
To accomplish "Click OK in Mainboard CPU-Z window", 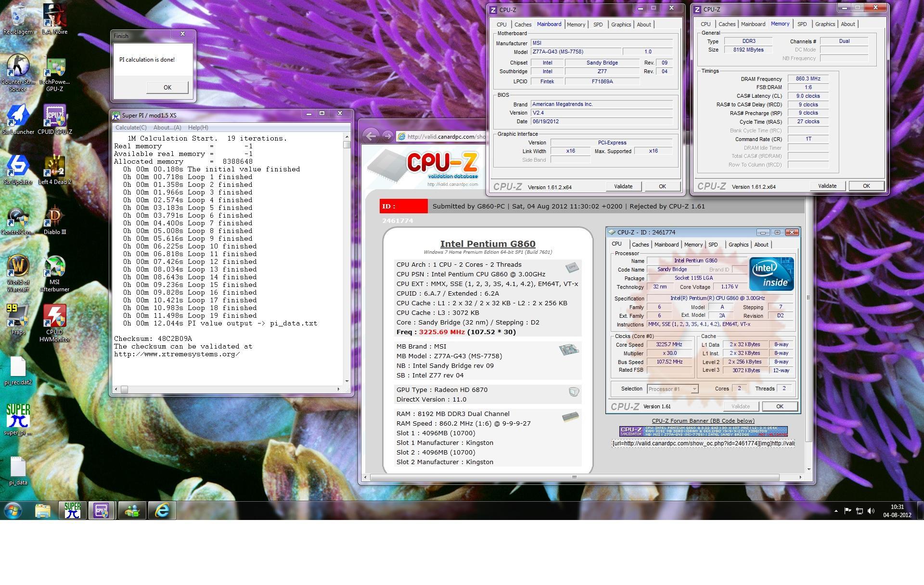I will click(x=662, y=186).
